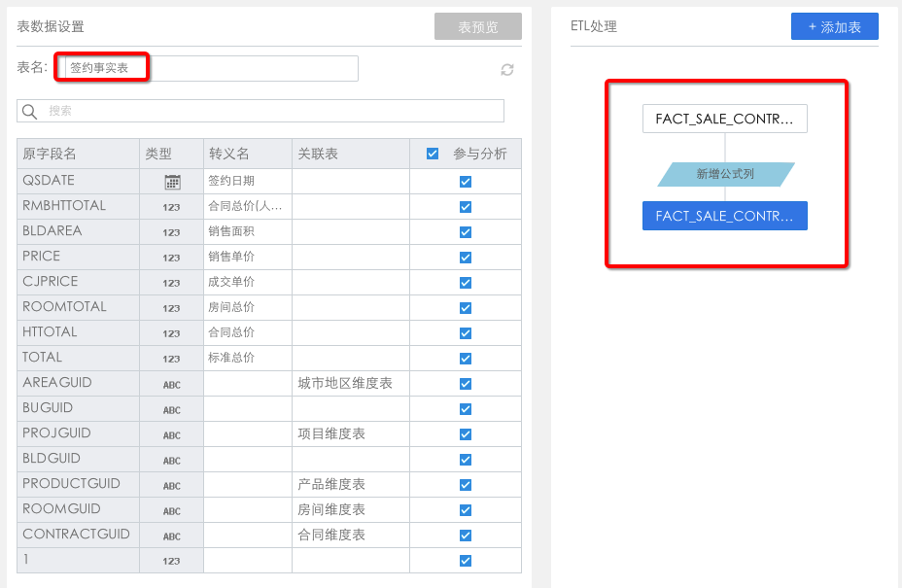This screenshot has width=902, height=588.
Task: Click the 合同总价(人... alias cell
Action: [248, 207]
